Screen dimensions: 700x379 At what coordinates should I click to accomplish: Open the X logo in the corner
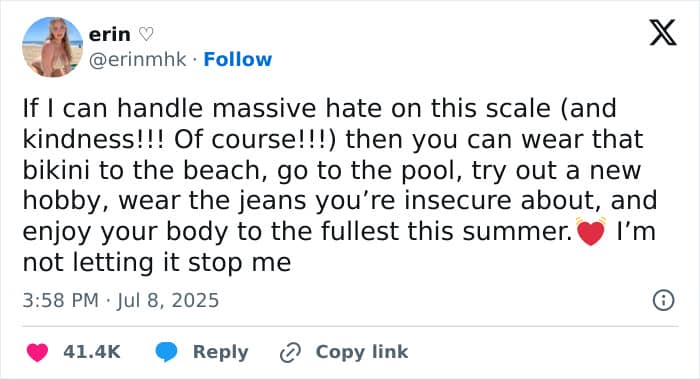(x=663, y=33)
